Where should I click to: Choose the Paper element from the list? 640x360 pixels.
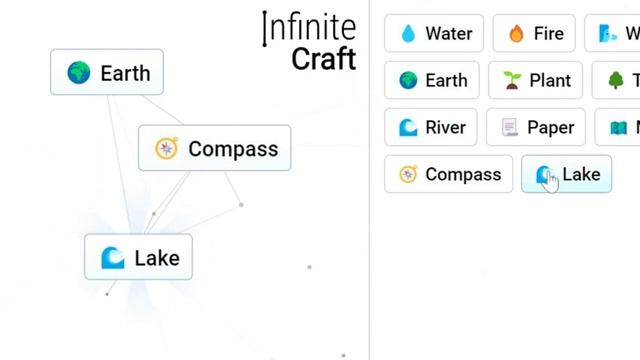click(x=536, y=127)
